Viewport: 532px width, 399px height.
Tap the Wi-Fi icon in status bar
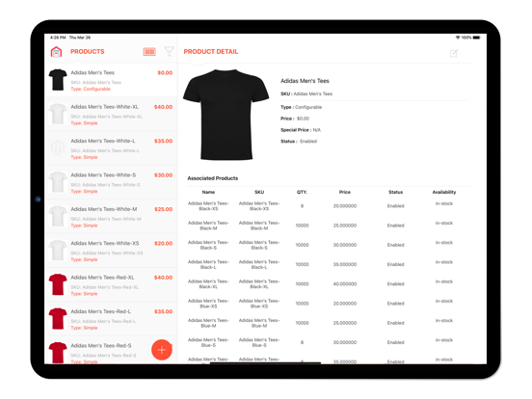tap(458, 38)
